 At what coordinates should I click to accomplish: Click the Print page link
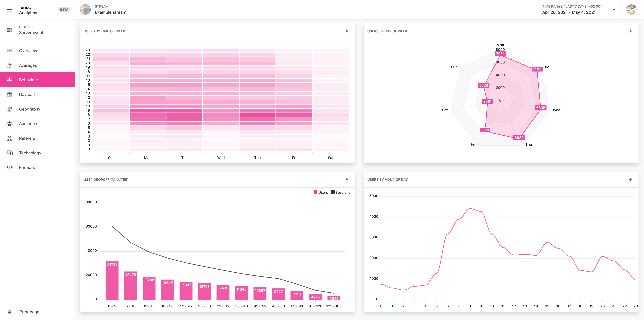tap(29, 312)
